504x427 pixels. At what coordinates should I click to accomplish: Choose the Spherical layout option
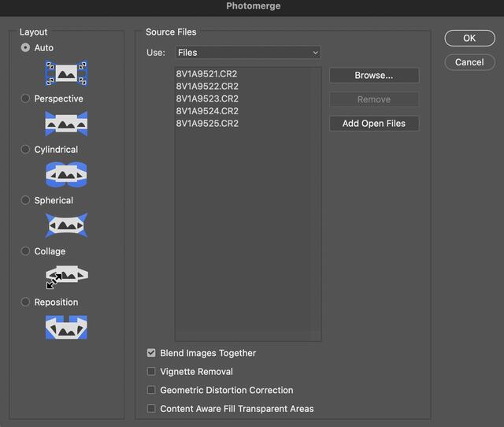(x=25, y=200)
